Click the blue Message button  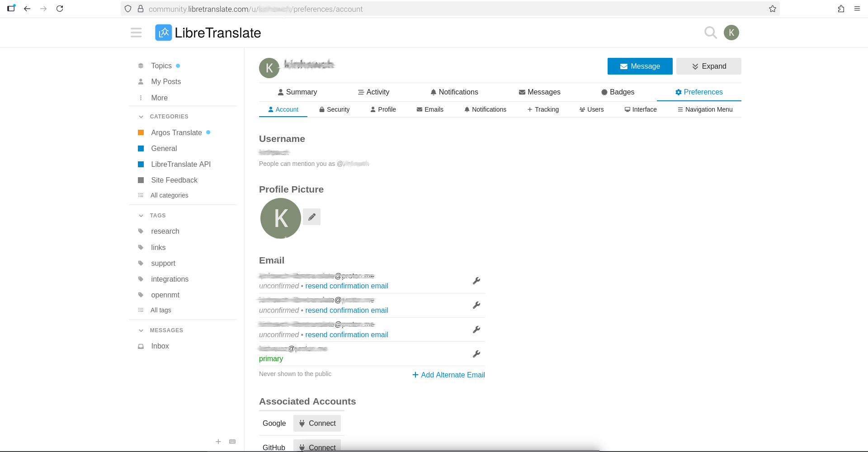point(640,66)
